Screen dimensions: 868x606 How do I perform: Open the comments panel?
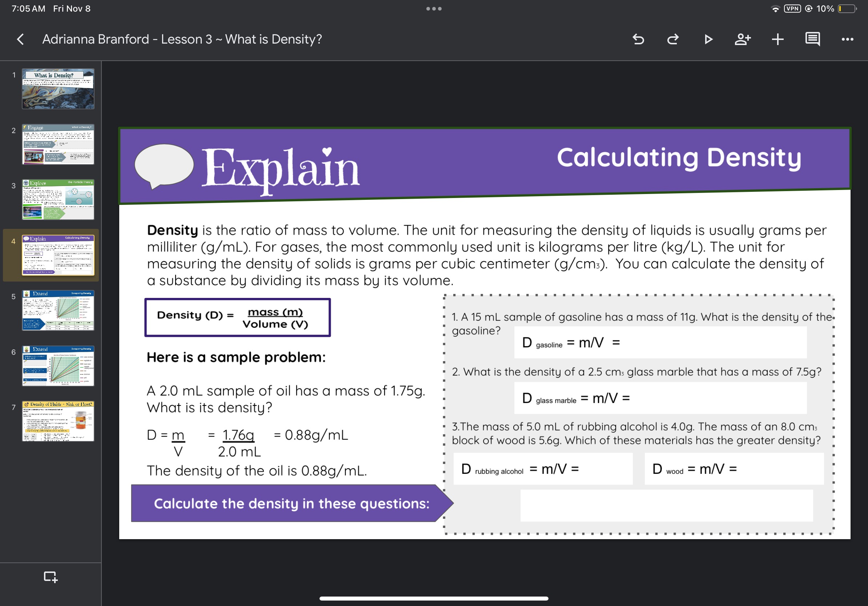click(812, 39)
